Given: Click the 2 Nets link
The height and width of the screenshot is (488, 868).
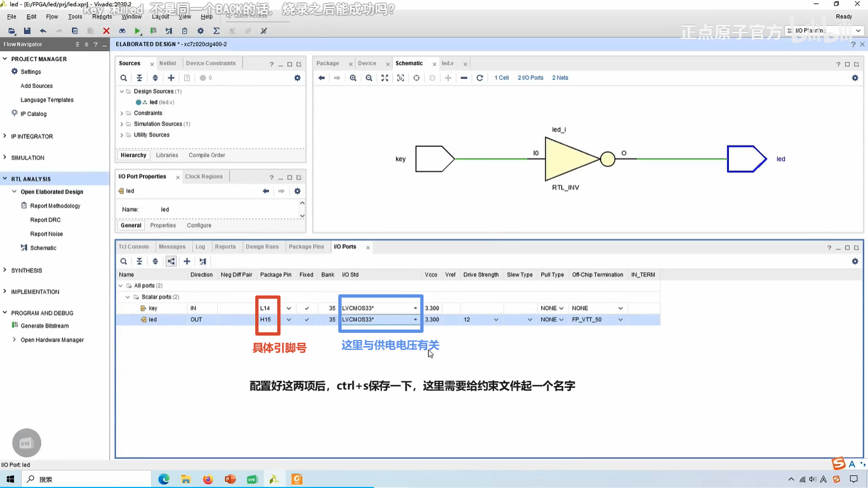Looking at the screenshot, I should [x=560, y=78].
